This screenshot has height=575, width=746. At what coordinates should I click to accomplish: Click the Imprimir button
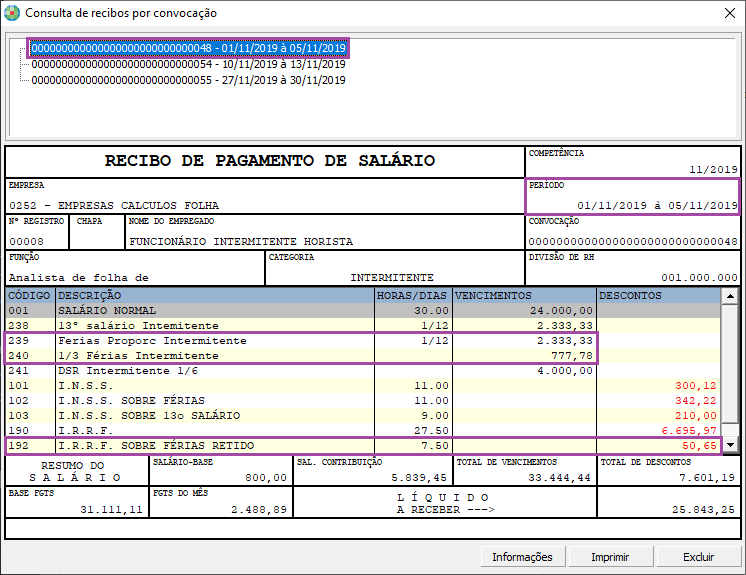(610, 557)
